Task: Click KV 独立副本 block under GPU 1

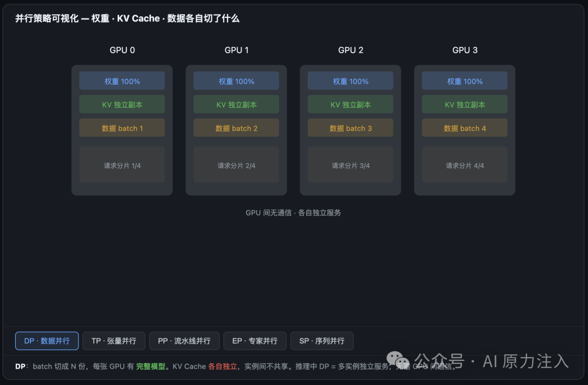Action: [236, 105]
